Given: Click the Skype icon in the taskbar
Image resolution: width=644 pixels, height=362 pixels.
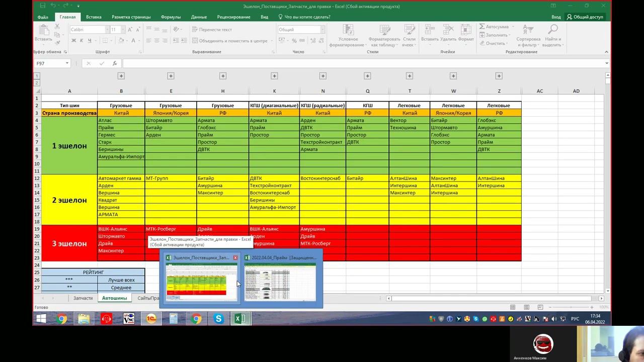Looking at the screenshot, I should coord(218,319).
